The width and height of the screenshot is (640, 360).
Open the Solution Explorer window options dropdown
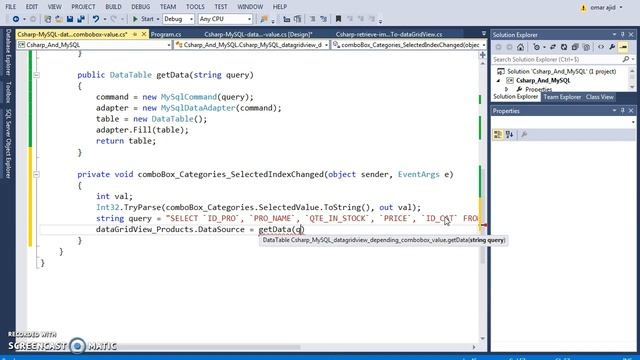pyautogui.click(x=614, y=35)
